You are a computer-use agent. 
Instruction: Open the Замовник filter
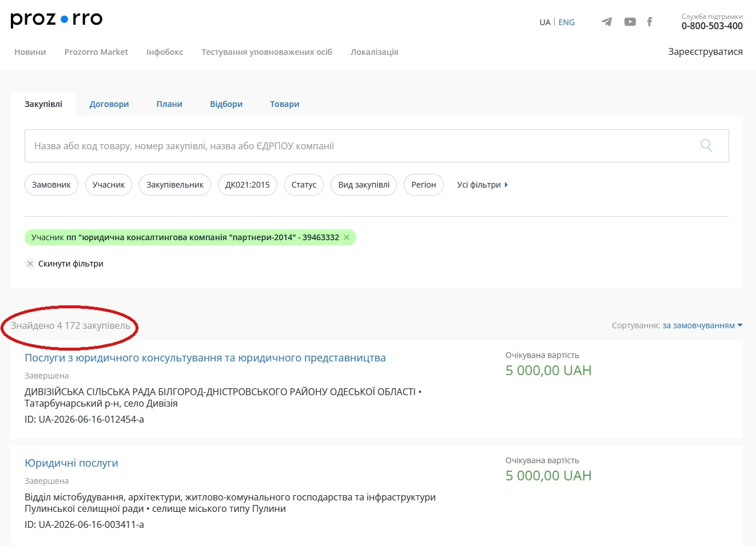coord(51,185)
